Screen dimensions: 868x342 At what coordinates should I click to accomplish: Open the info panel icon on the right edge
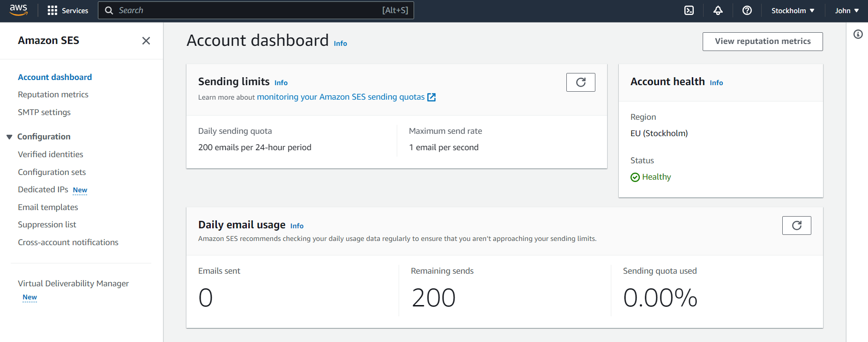858,34
